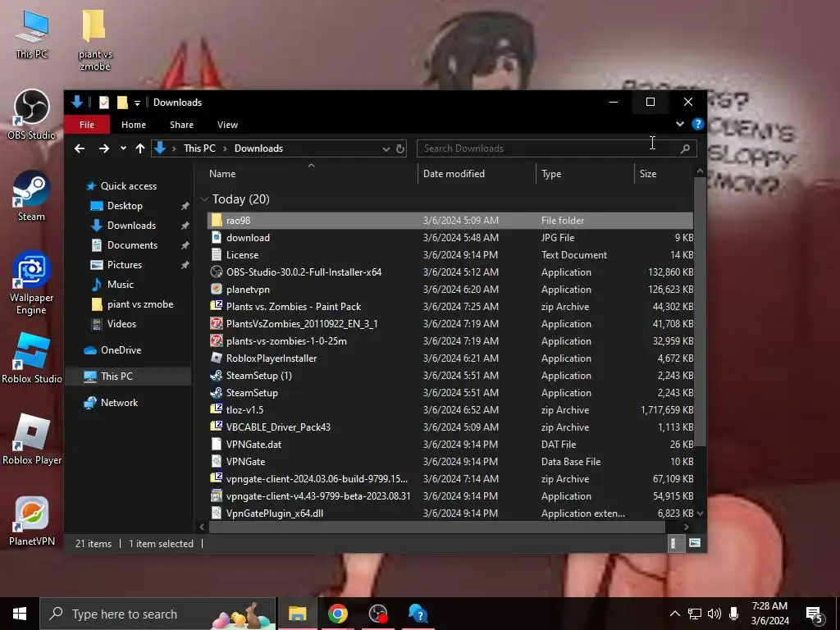Open the address bar history dropdown
The image size is (840, 630).
coord(386,149)
